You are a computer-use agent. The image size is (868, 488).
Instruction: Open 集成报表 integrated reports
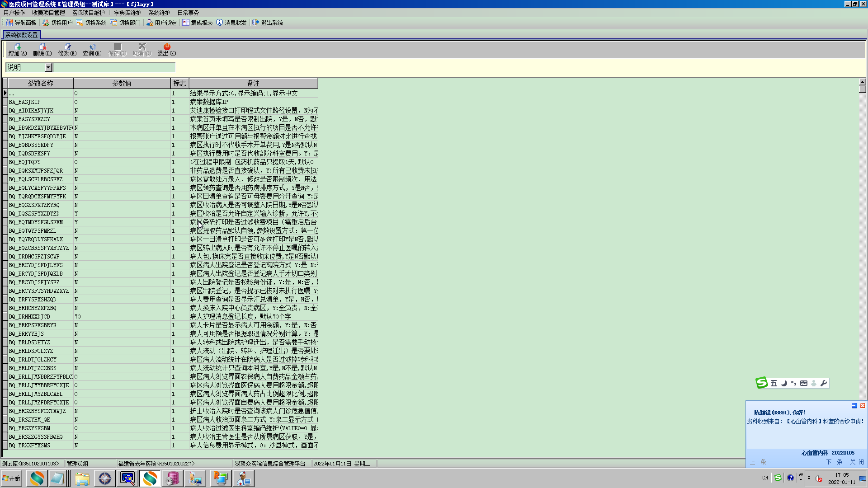tap(198, 23)
